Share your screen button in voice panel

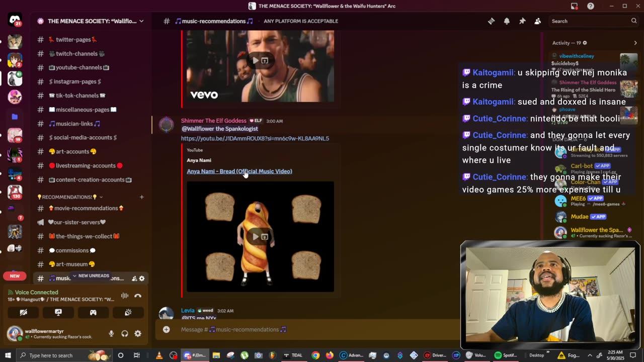58,313
